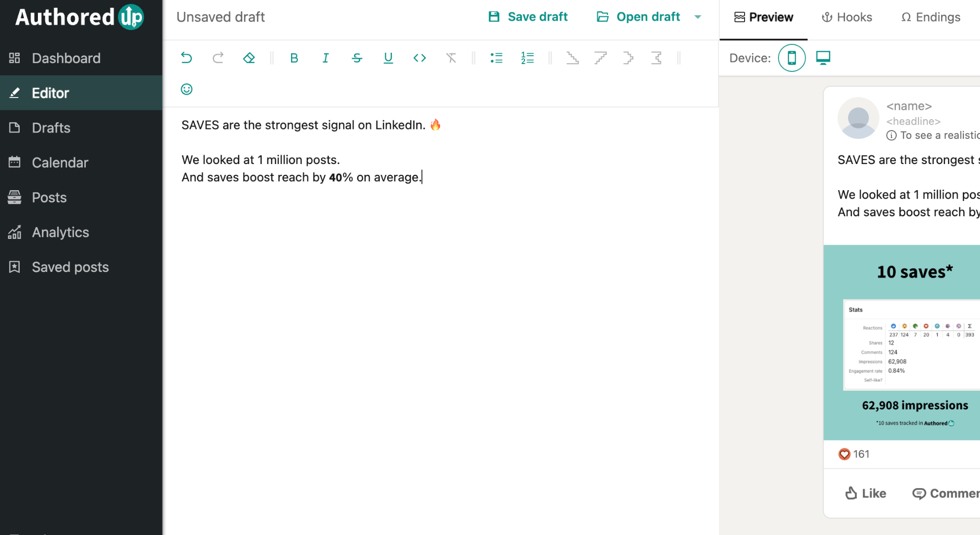Viewport: 980px width, 535px height.
Task: Click the eraser clear-formatting icon
Action: pos(249,58)
